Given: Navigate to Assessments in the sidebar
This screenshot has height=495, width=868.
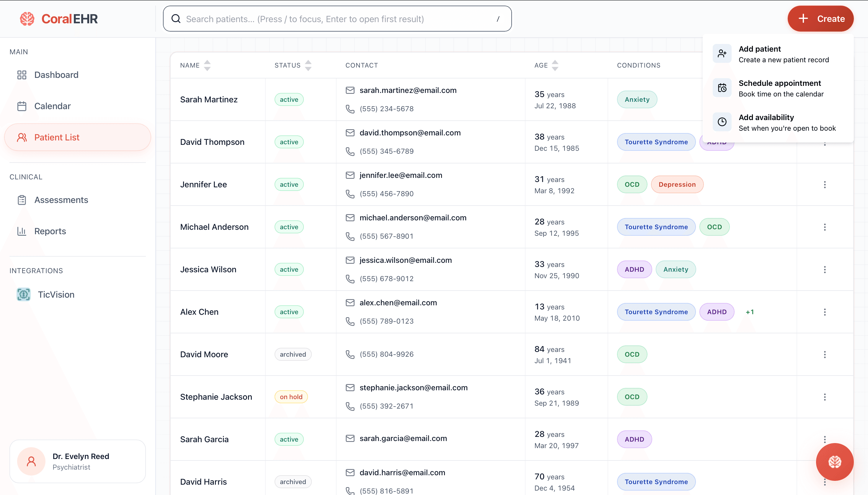Looking at the screenshot, I should pos(61,200).
